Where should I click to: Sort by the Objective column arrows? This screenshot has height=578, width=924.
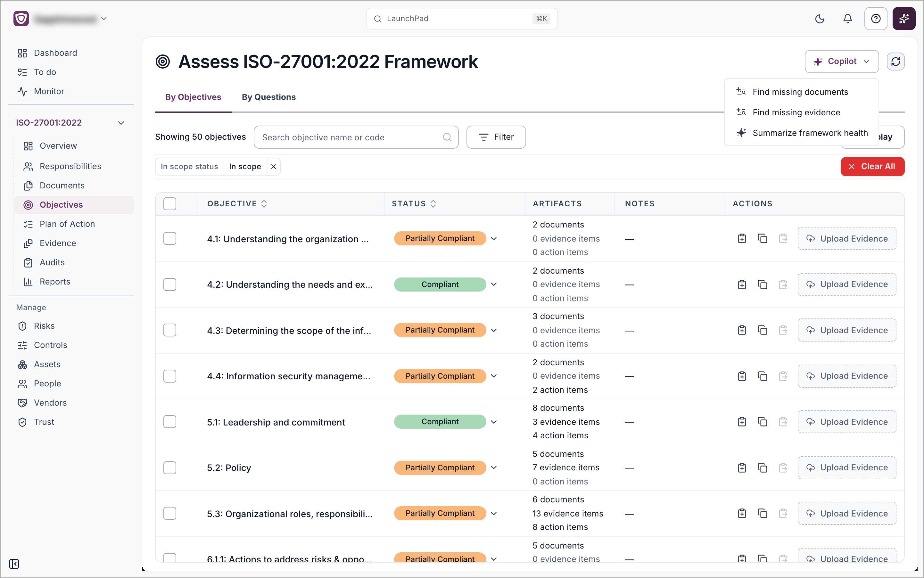(264, 204)
